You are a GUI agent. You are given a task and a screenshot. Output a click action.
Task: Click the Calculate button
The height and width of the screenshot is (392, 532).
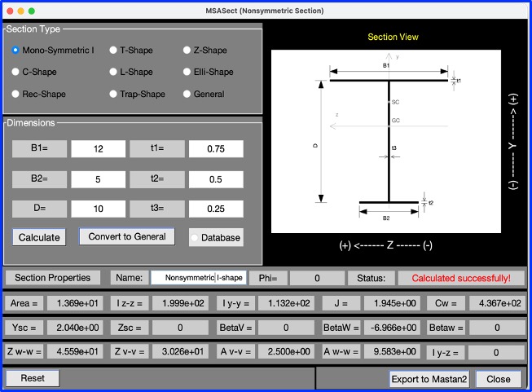tap(39, 237)
